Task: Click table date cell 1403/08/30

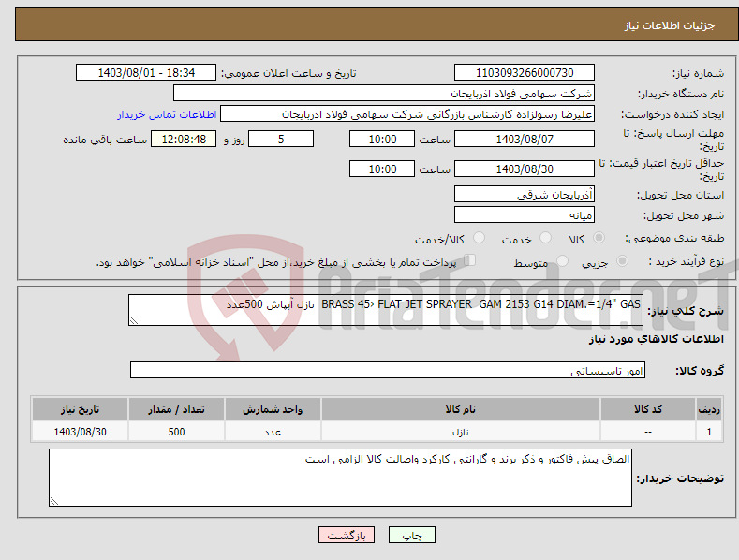Action: 80,432
